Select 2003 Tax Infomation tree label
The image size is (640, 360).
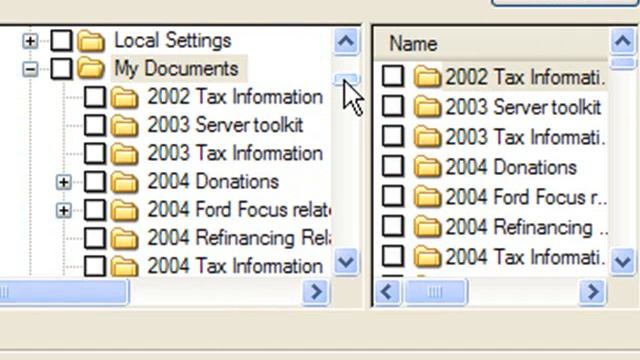pos(235,153)
